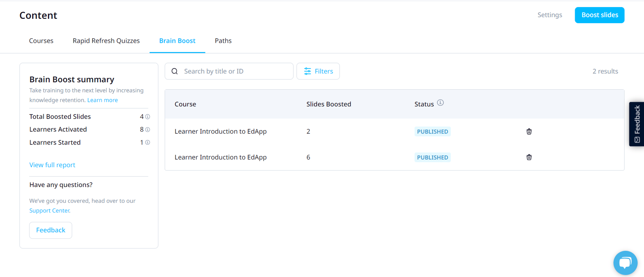Switch to the Courses tab
This screenshot has height=277, width=644.
point(41,41)
